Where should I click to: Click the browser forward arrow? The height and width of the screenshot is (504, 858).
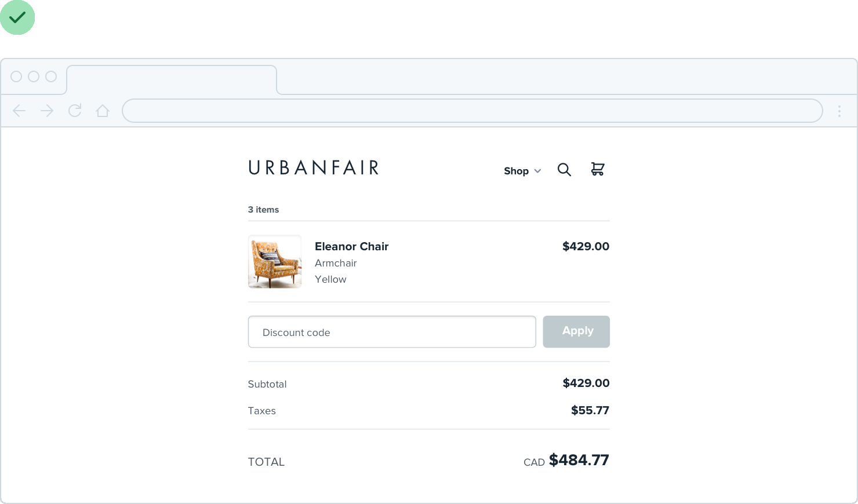pyautogui.click(x=47, y=111)
